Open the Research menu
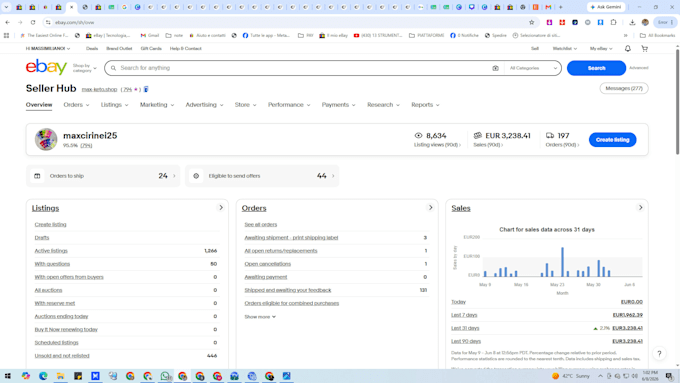 (x=383, y=105)
